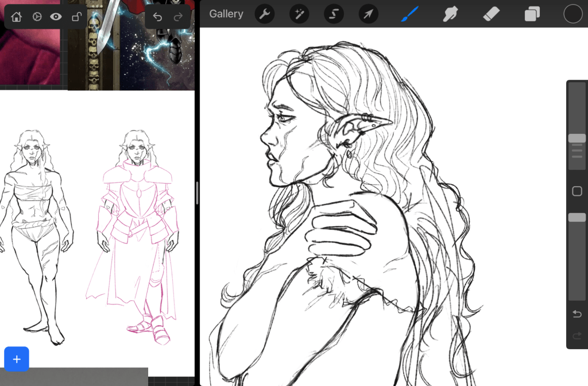Return to the Procreate Gallery
Viewport: 588px width, 386px height.
point(226,14)
